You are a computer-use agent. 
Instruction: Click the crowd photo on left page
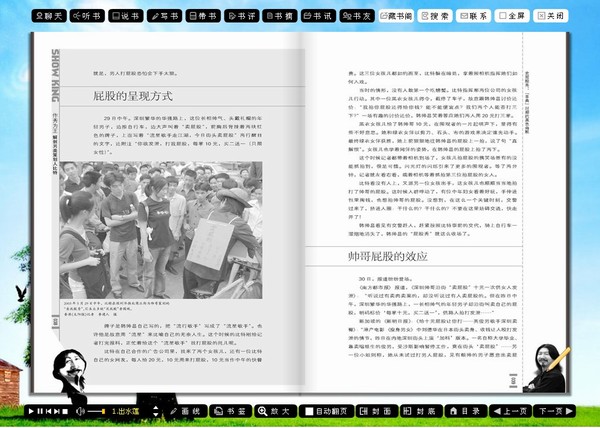coord(161,230)
